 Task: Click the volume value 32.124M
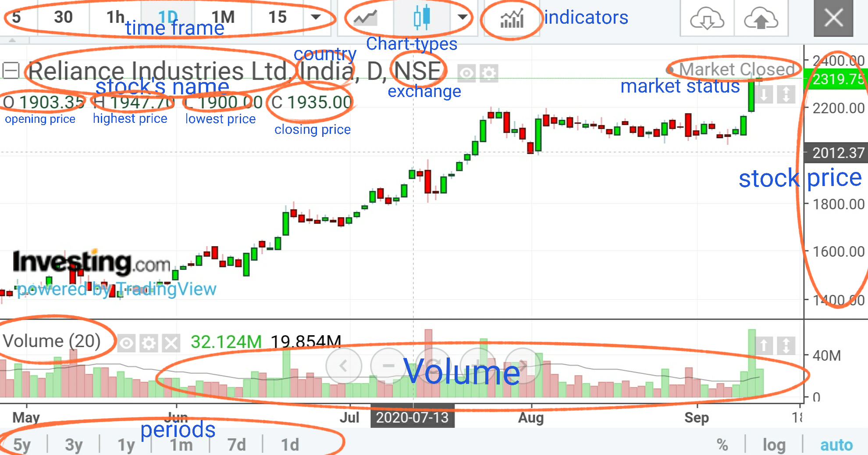click(226, 342)
